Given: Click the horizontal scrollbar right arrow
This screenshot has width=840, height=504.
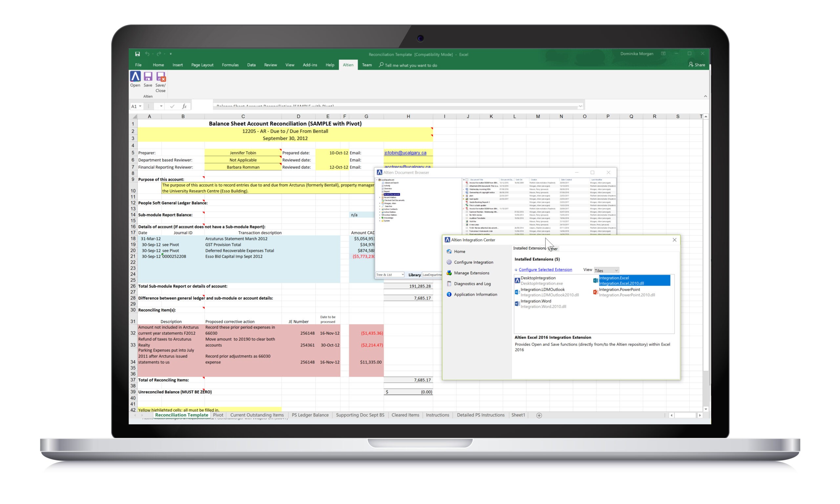Looking at the screenshot, I should pyautogui.click(x=700, y=415).
